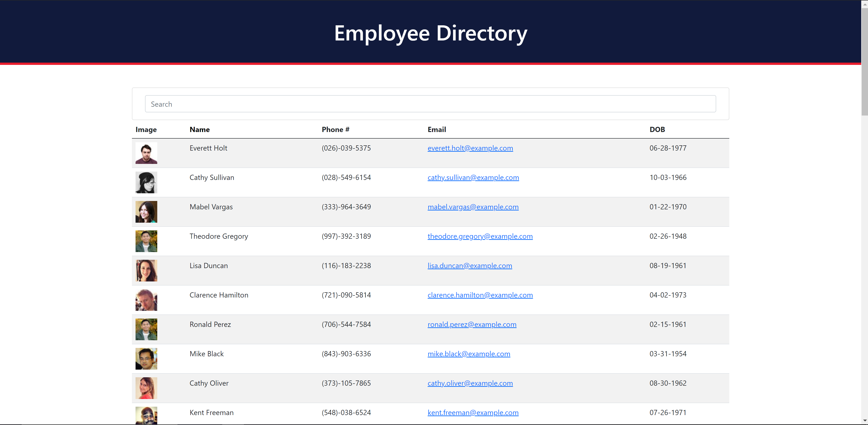
Task: Open cathy.sullivan@example.com email link
Action: [473, 177]
